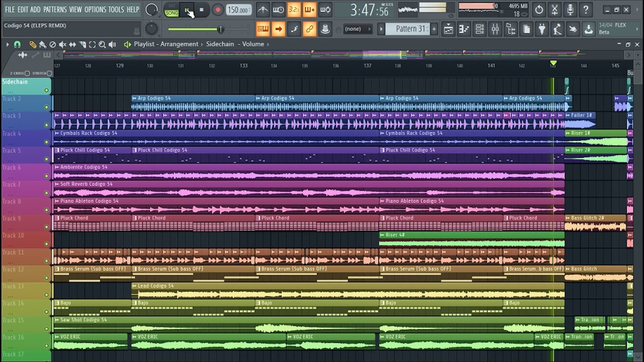
Task: Open the VIEW menu
Action: tap(75, 10)
